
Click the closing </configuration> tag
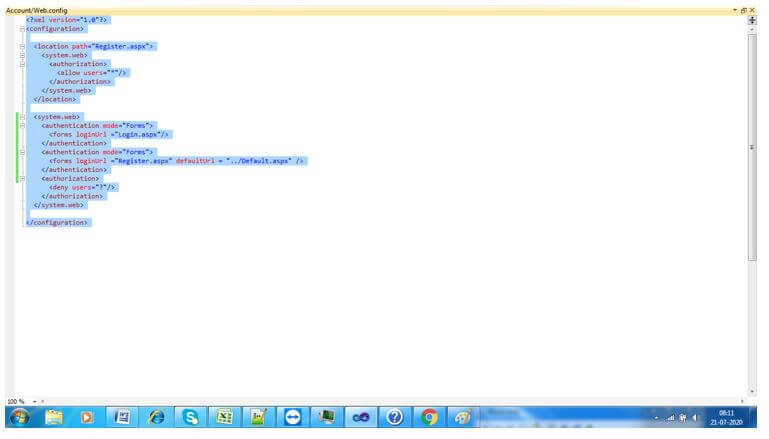click(57, 223)
